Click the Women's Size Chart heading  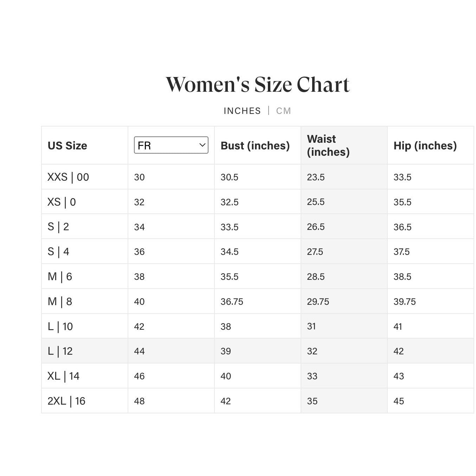(258, 85)
